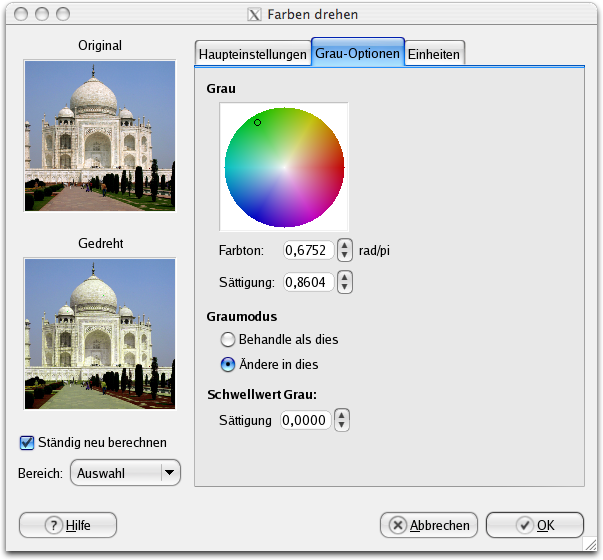
Task: Click the X11 icon in the title bar
Action: (254, 15)
